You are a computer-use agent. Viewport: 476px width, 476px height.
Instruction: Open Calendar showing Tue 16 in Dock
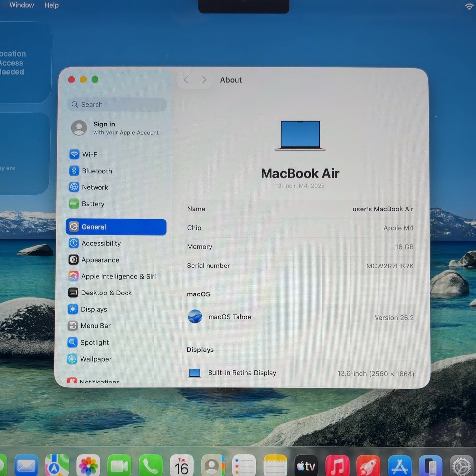point(182,466)
